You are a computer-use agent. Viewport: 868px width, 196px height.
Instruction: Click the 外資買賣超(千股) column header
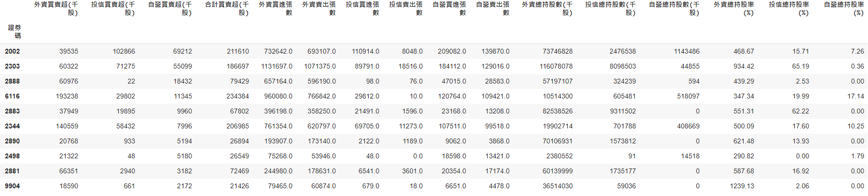[x=56, y=8]
